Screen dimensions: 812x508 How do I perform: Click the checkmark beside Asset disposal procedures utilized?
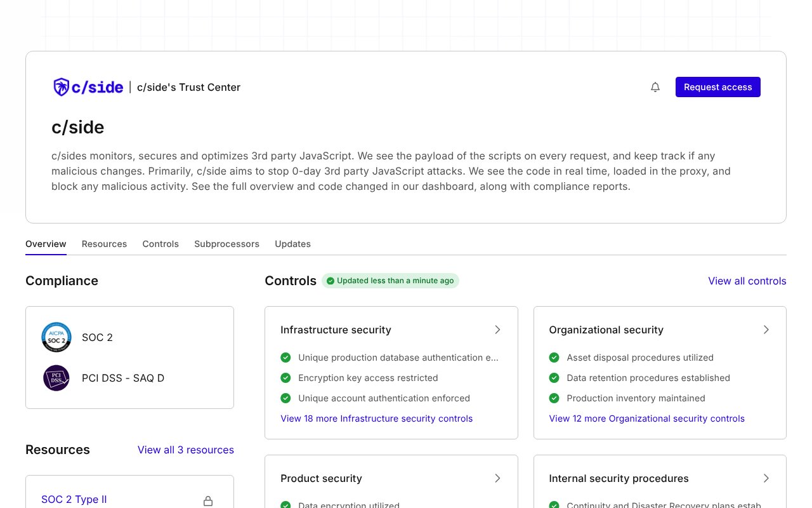554,358
